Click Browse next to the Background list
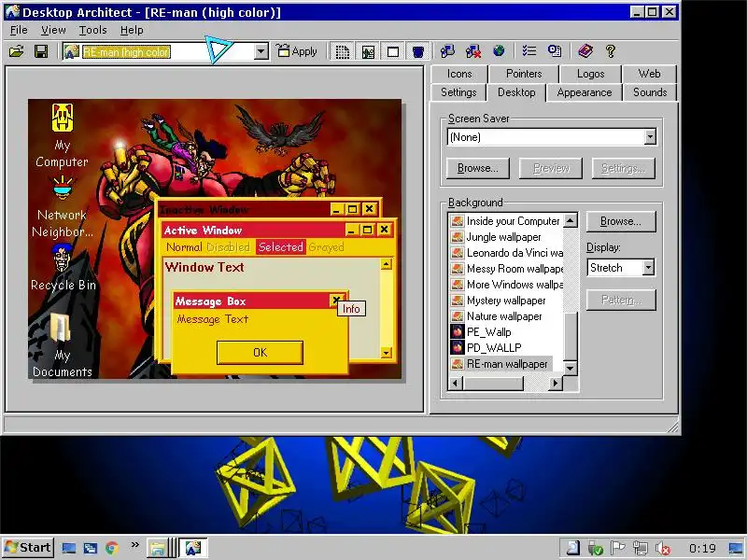This screenshot has height=560, width=747. pos(621,221)
